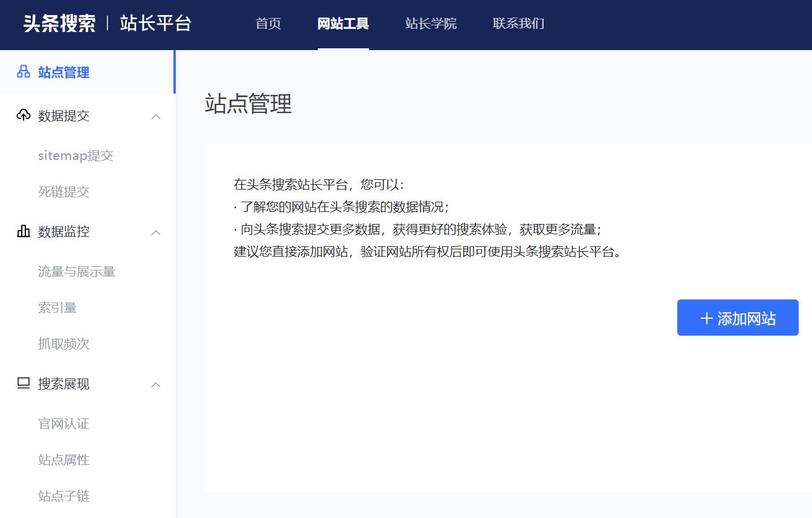
Task: Open 站点子链 in the sidebar
Action: pos(63,496)
